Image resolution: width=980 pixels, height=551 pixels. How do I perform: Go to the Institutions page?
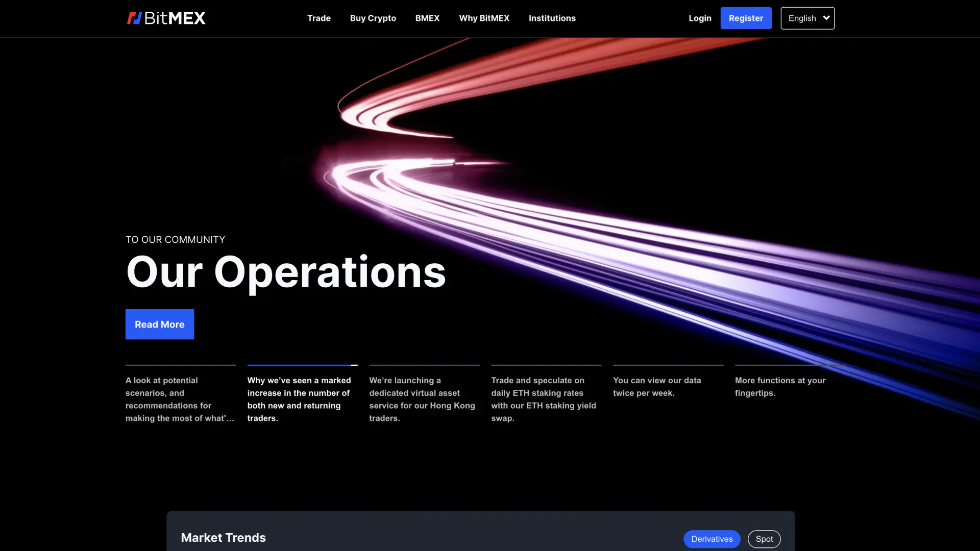pos(552,18)
